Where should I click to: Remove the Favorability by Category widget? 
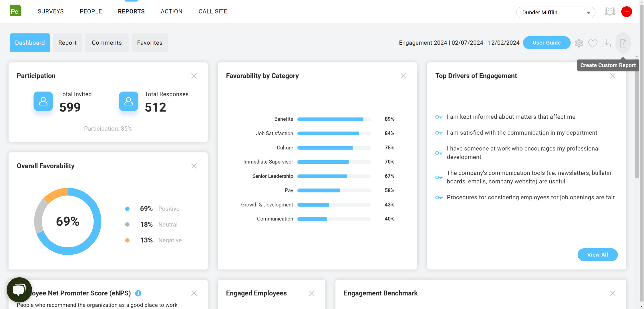click(x=403, y=76)
